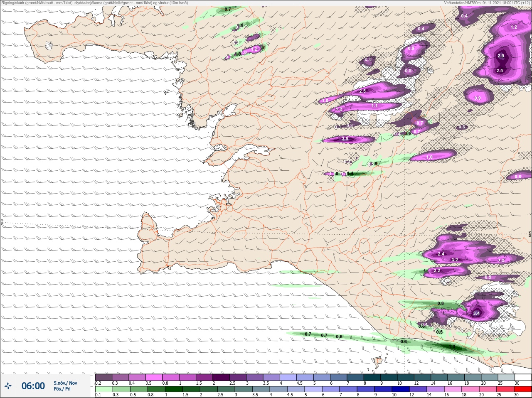Viewport: 532px width, 398px height.
Task: Click the 3.5 snowfall value on the map
Action: click(345, 139)
